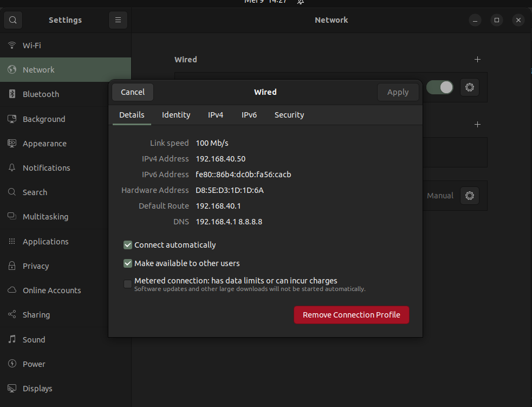Enable the Metered connection checkbox

pyautogui.click(x=128, y=284)
